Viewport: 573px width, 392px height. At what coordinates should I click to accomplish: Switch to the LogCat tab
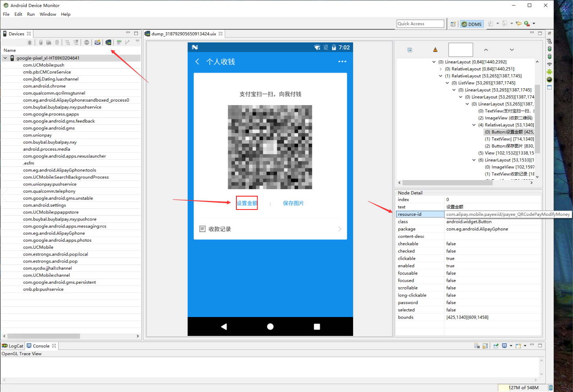pos(13,346)
